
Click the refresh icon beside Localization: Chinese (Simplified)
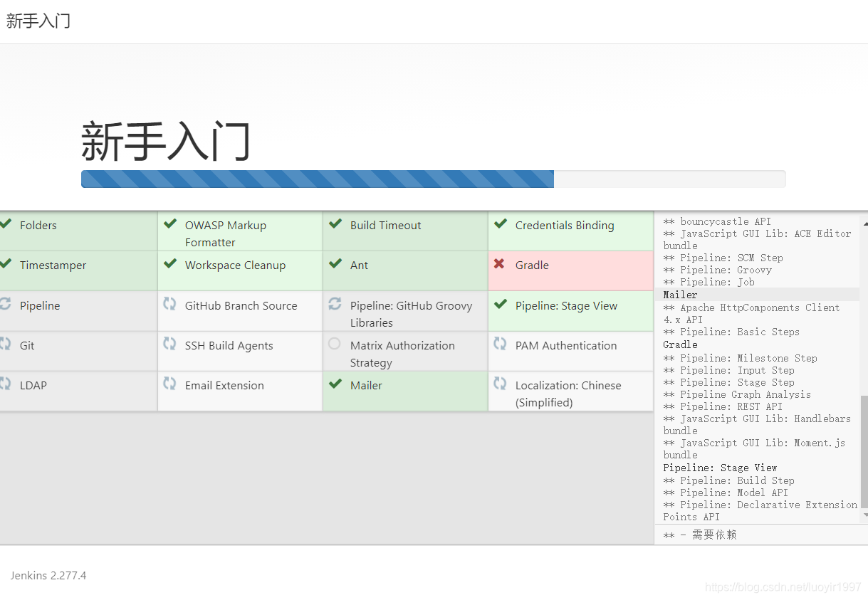pos(500,384)
